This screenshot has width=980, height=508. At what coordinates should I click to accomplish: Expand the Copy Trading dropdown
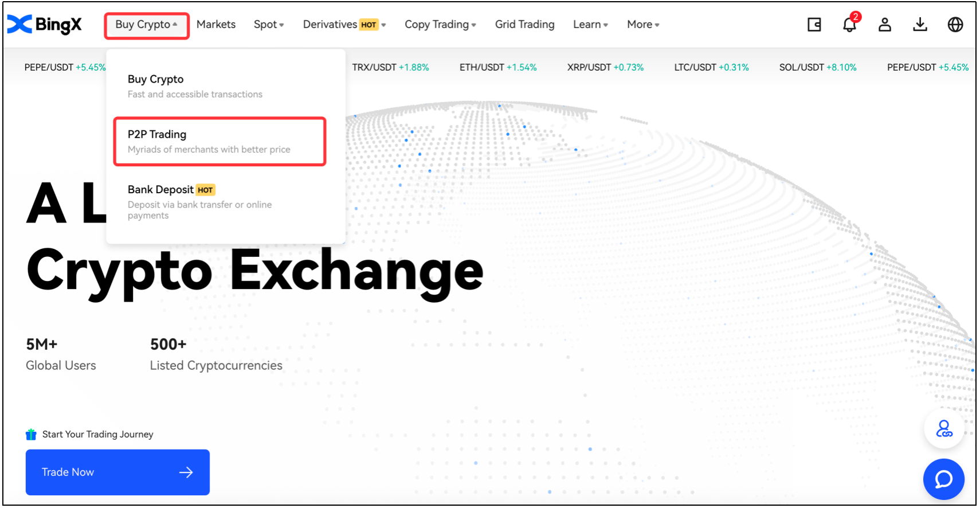point(440,25)
